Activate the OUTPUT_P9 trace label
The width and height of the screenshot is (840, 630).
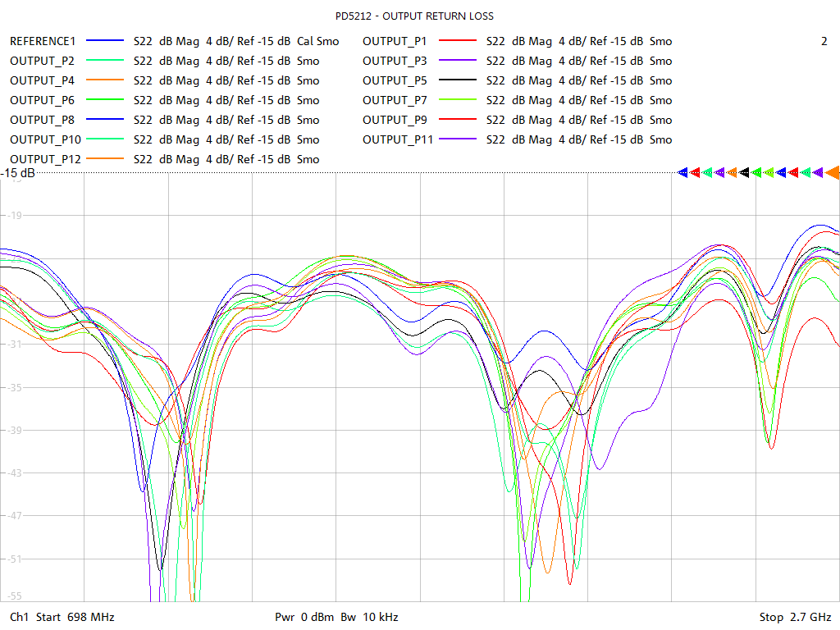(x=395, y=120)
